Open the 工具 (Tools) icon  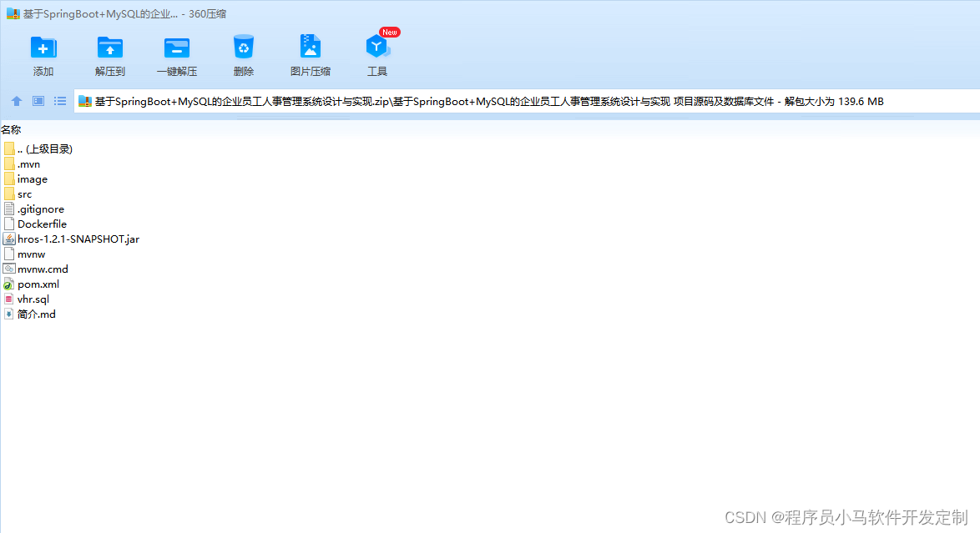click(376, 47)
